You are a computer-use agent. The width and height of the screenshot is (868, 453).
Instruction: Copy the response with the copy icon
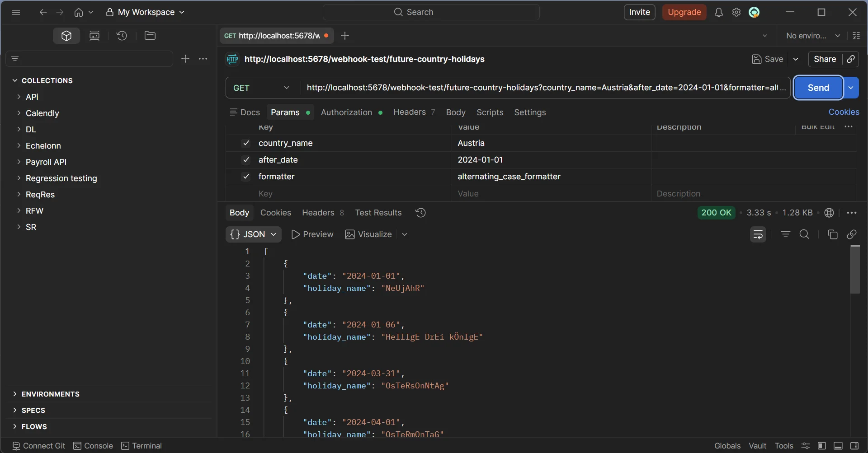point(833,234)
